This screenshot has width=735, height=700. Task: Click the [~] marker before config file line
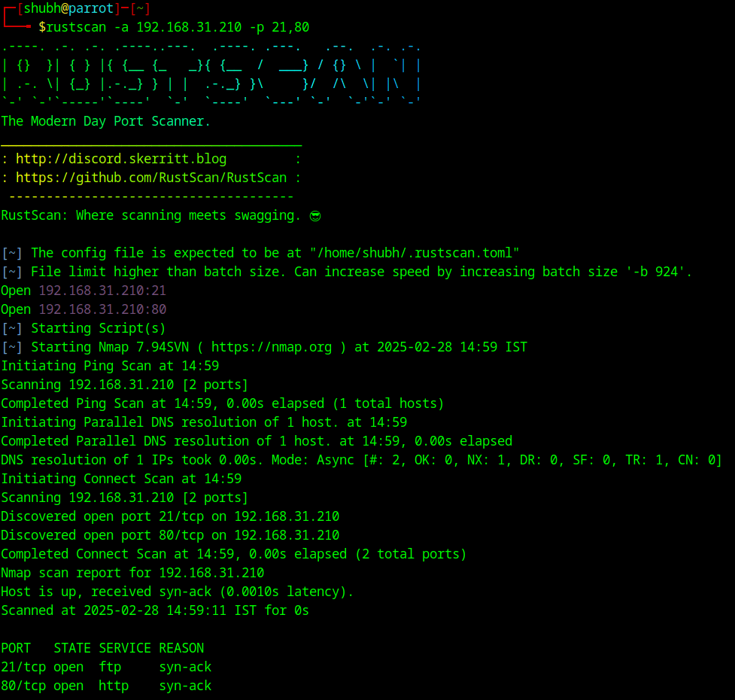(x=12, y=253)
